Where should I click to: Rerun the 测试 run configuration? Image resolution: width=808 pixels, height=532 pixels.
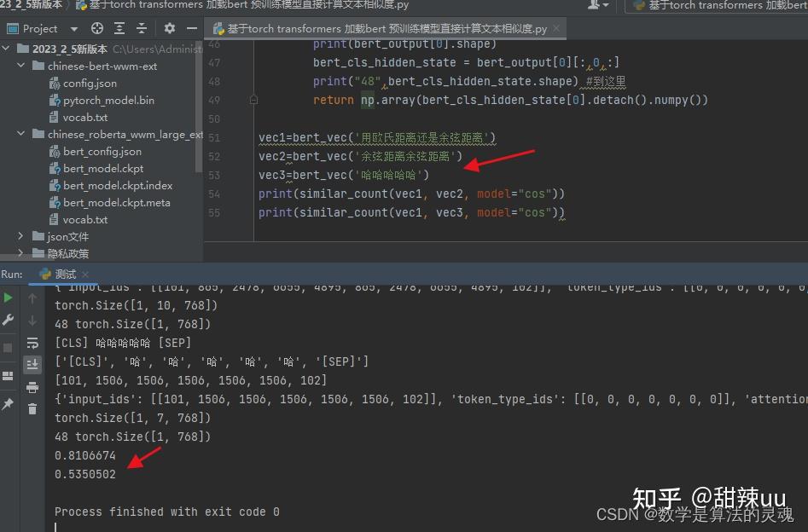coord(9,298)
